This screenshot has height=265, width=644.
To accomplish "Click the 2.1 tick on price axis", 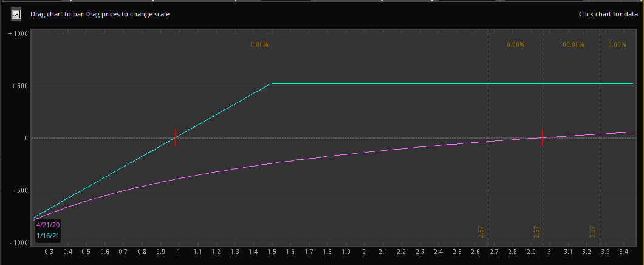I will click(x=383, y=251).
